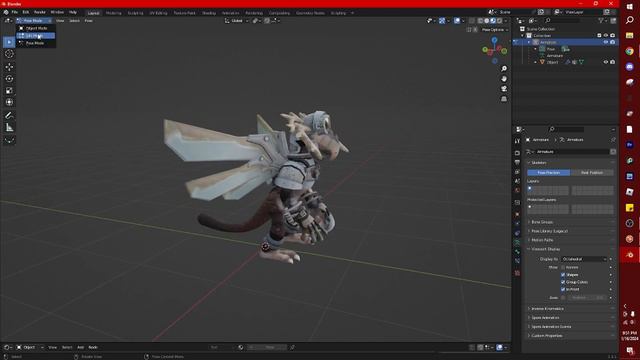Image resolution: width=640 pixels, height=360 pixels.
Task: Toggle X-ray display button
Action: point(472,20)
